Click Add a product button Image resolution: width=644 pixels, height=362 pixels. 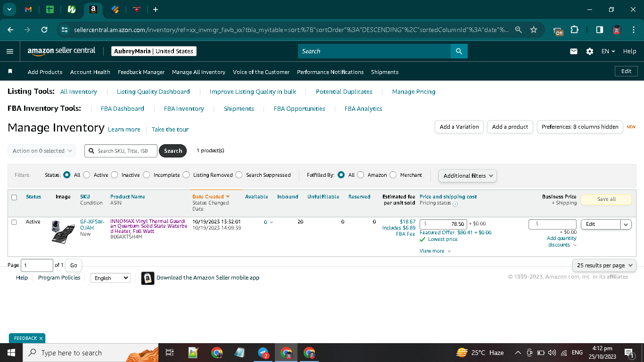pyautogui.click(x=510, y=127)
